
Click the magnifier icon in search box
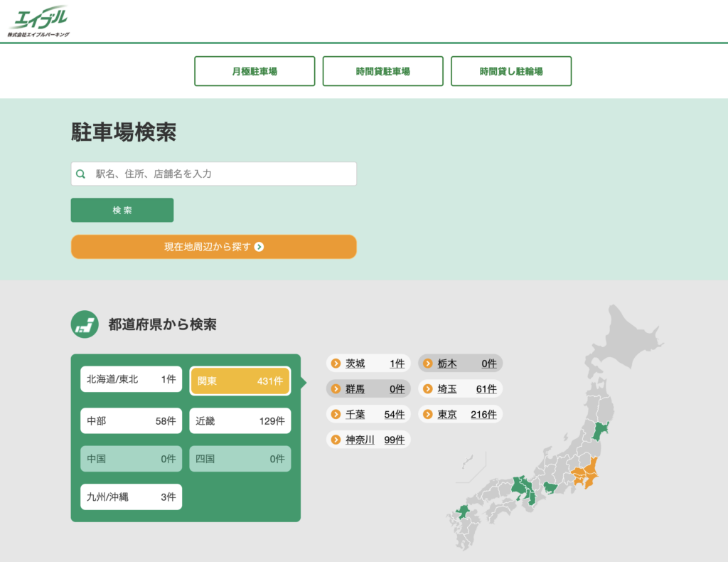[x=81, y=174]
